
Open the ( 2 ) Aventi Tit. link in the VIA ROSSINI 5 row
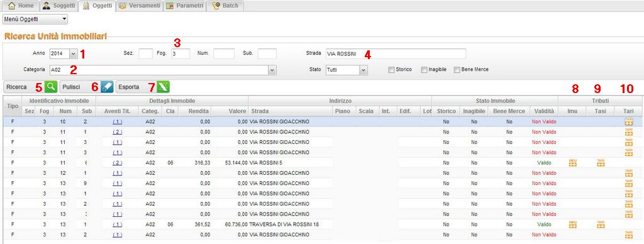pyautogui.click(x=117, y=163)
